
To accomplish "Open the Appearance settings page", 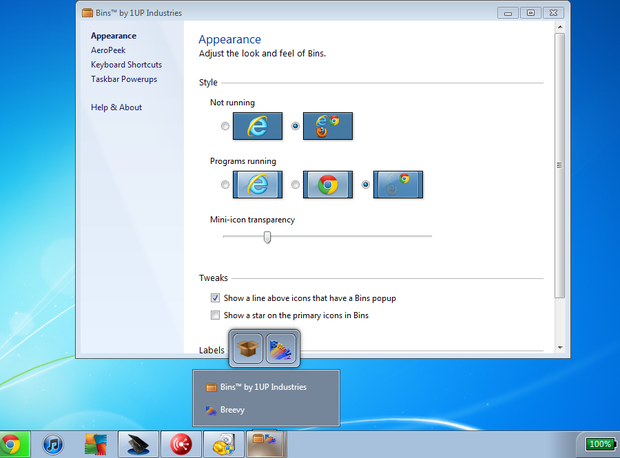I will [113, 36].
